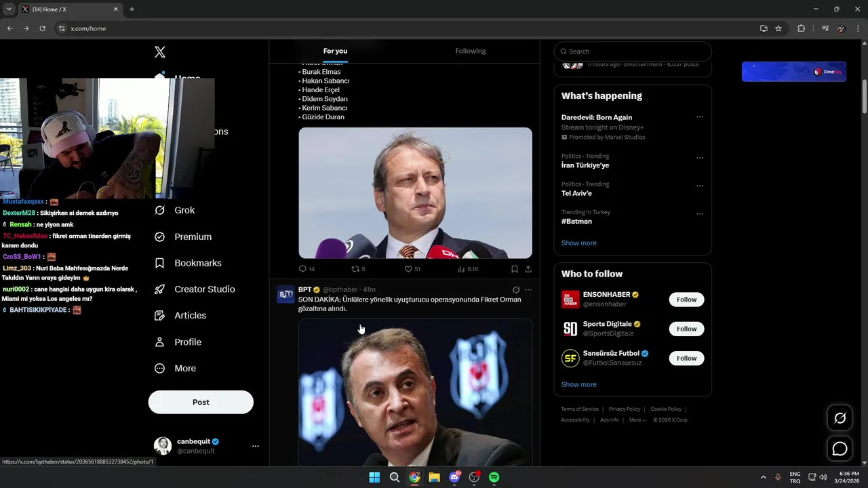Open the suited man photo in post
Viewport: 868px width, 488px height.
[x=415, y=193]
